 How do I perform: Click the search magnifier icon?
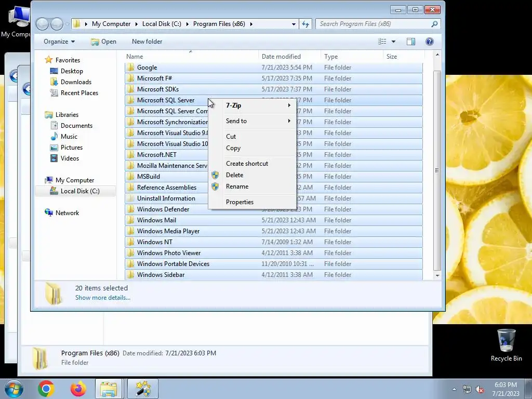[x=434, y=24]
